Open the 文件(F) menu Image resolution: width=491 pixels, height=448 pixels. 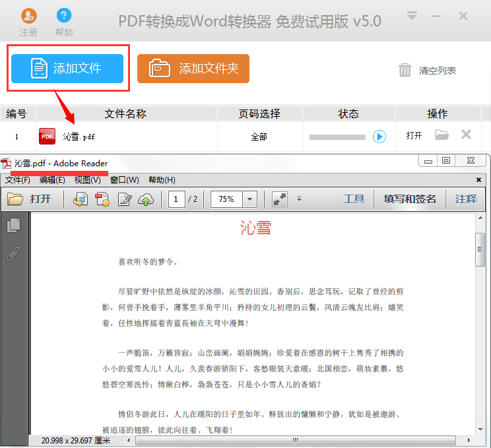18,180
